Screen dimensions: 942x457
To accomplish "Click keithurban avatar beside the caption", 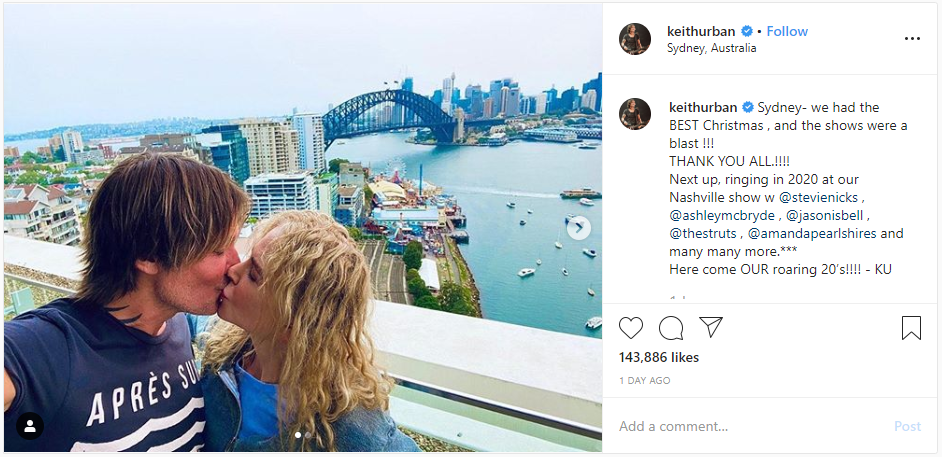I will 635,113.
